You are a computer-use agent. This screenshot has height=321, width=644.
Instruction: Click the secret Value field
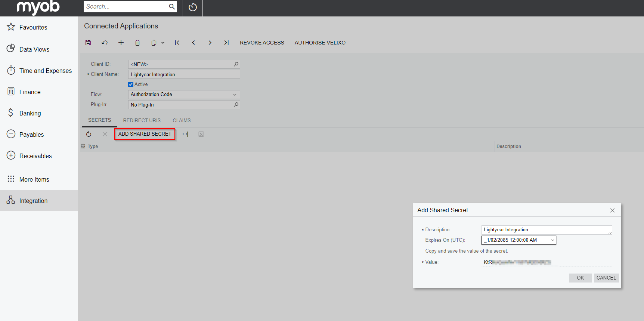pos(547,262)
